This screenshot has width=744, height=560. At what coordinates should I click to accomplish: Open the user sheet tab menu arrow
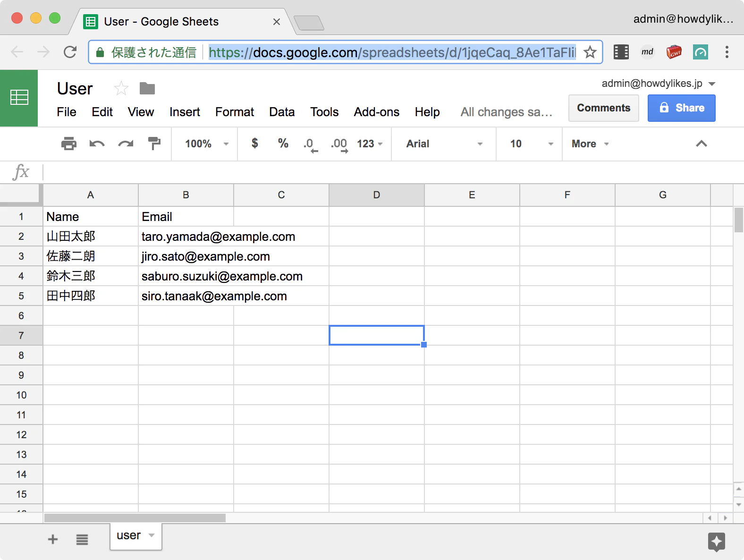tap(152, 535)
